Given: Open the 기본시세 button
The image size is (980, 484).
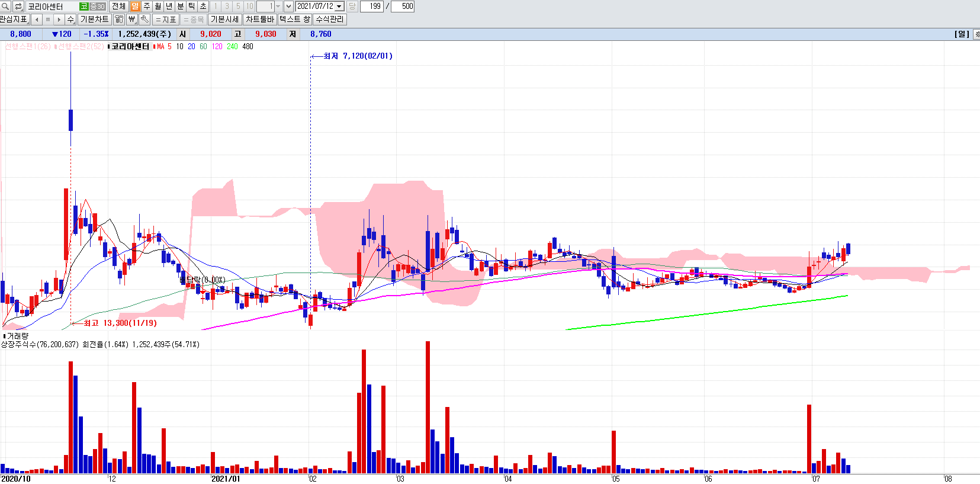Looking at the screenshot, I should coord(224,20).
